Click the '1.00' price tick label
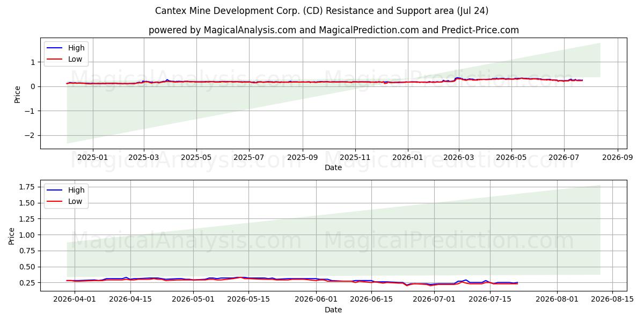The image size is (644, 322). coord(28,235)
